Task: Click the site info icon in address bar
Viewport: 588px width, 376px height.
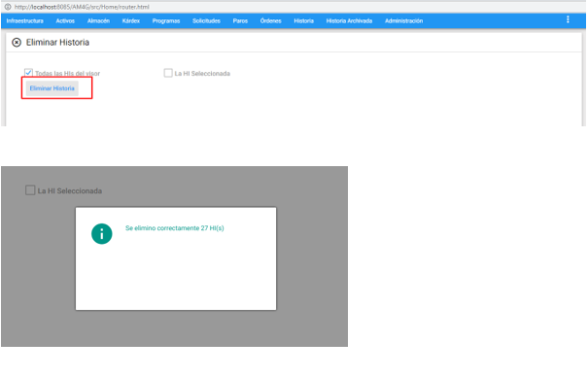Action: coord(8,7)
